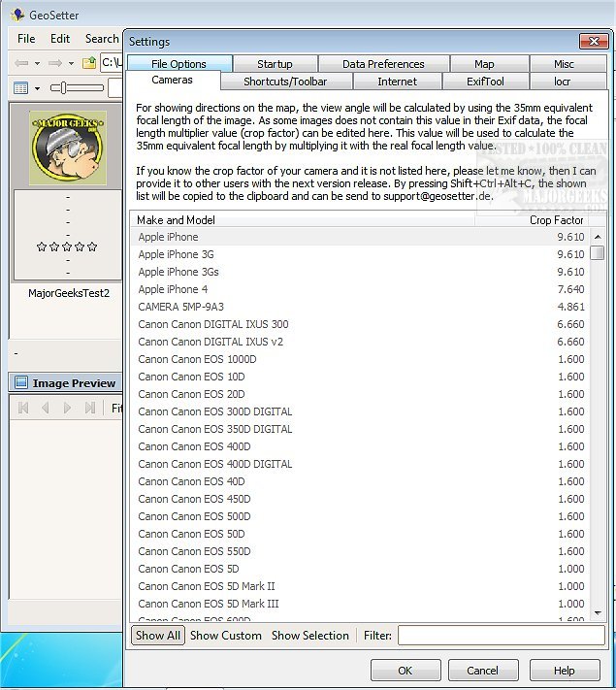The image size is (616, 690).
Task: Select Canon EOS 550D row
Action: (360, 551)
